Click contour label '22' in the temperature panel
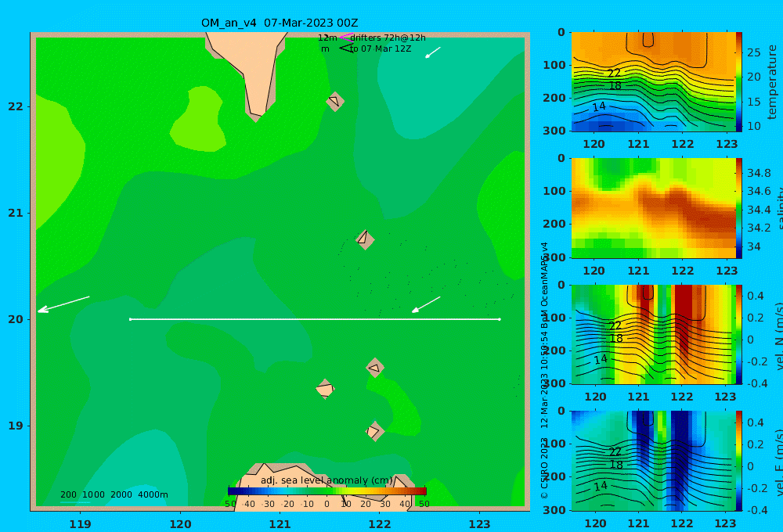783x532 pixels. pyautogui.click(x=614, y=74)
